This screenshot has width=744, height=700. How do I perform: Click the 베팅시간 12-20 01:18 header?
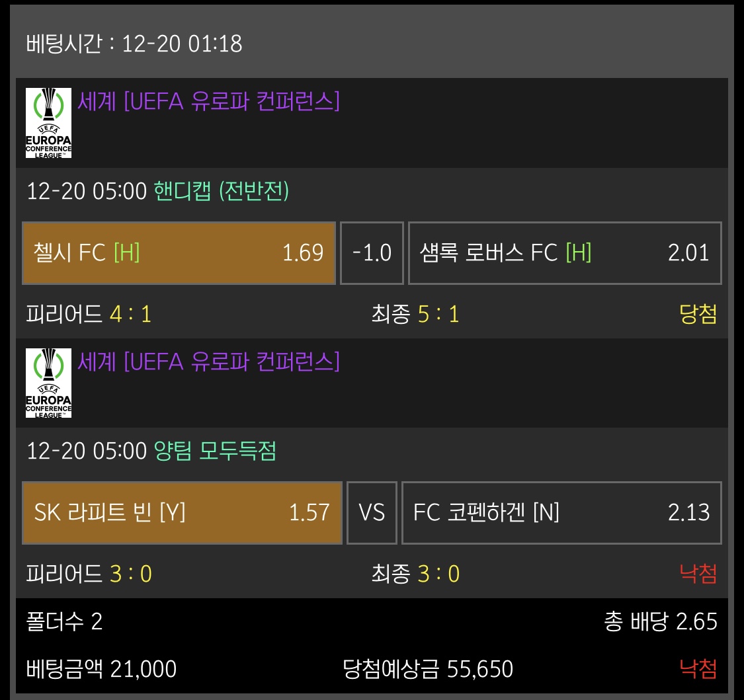(x=134, y=44)
